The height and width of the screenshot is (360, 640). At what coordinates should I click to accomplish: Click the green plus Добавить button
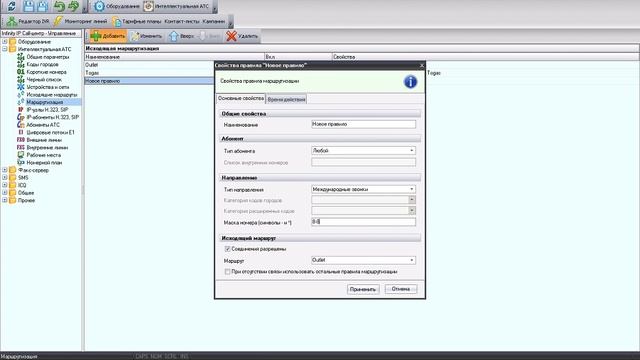(108, 36)
